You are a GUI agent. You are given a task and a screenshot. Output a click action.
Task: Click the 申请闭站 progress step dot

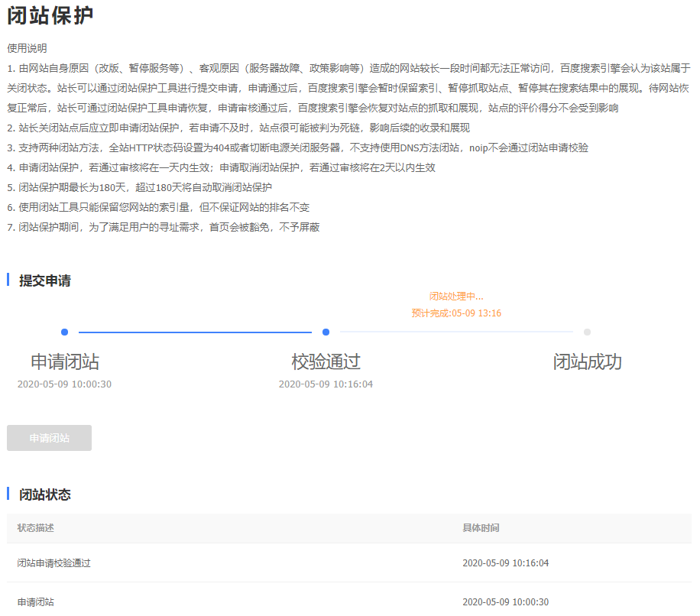64,332
